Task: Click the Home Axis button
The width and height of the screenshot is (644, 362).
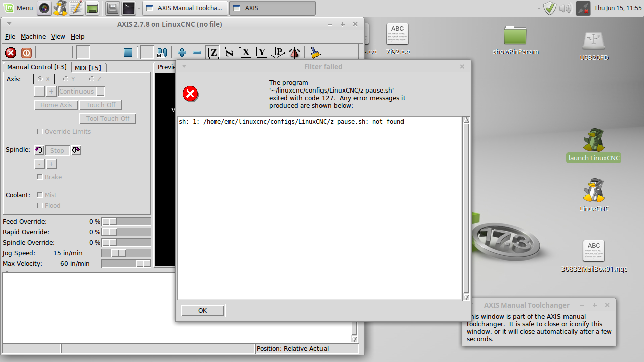Action: tap(56, 105)
